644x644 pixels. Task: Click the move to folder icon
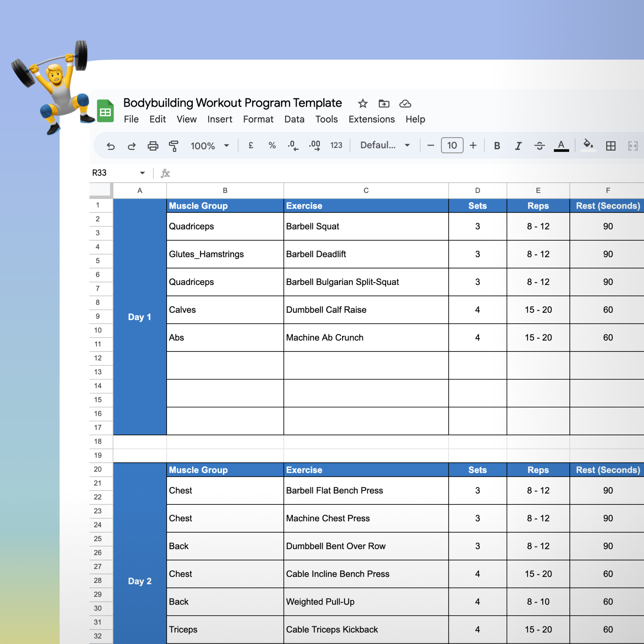tap(384, 104)
